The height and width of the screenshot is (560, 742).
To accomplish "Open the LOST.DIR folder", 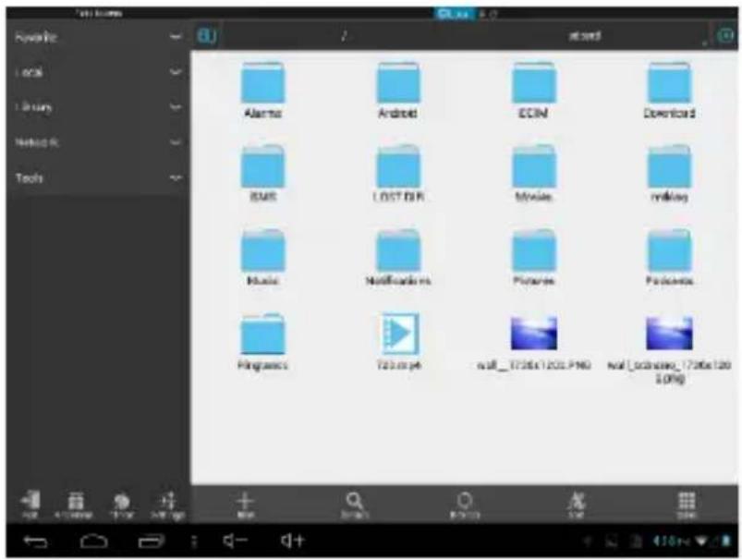I will tap(398, 173).
